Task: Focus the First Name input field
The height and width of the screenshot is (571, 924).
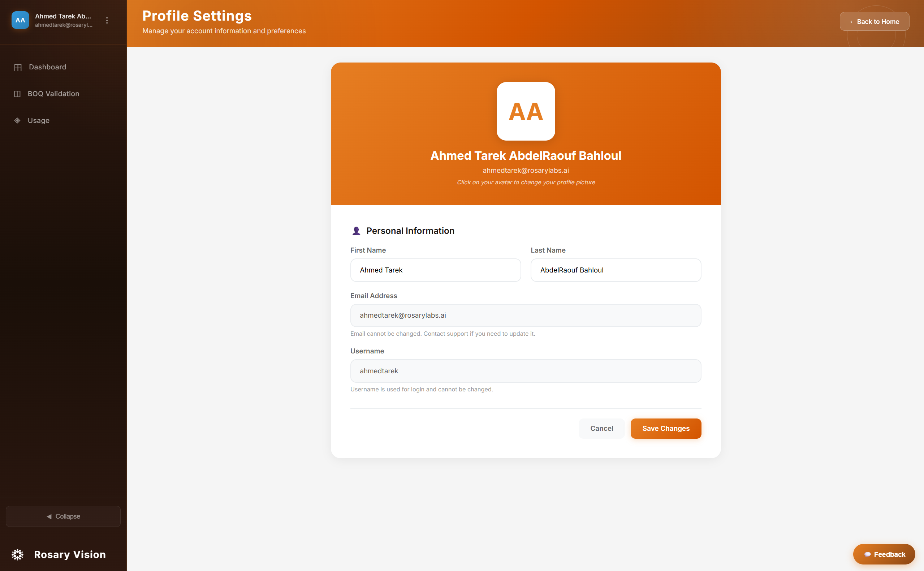Action: (x=435, y=270)
